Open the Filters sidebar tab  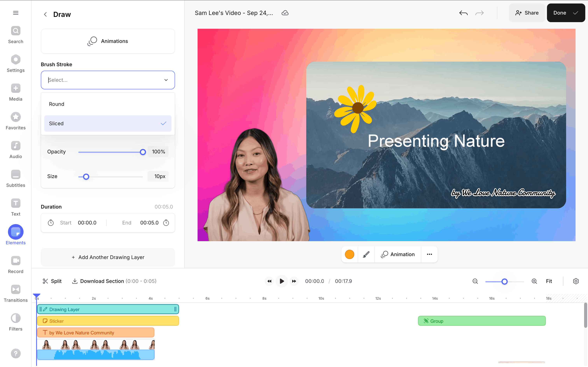pos(16,322)
